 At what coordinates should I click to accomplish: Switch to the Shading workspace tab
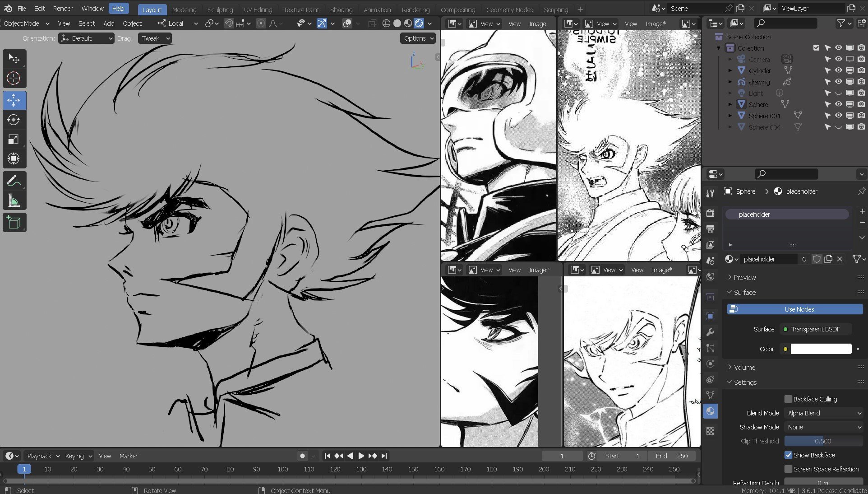pos(341,9)
